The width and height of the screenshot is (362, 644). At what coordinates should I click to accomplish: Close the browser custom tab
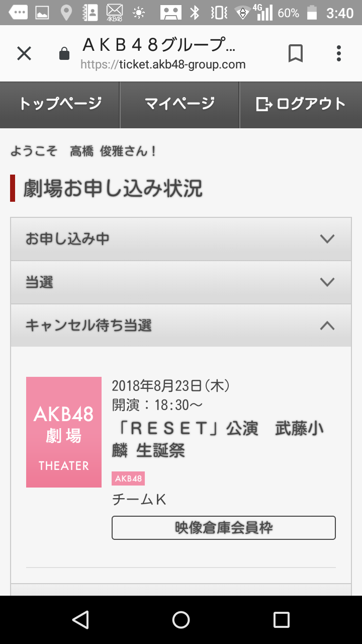24,53
